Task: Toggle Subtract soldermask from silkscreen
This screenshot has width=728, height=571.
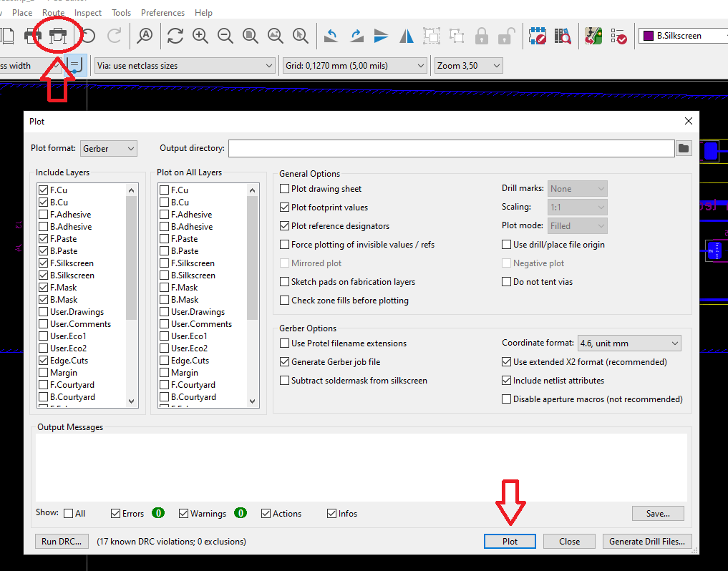Action: (285, 381)
